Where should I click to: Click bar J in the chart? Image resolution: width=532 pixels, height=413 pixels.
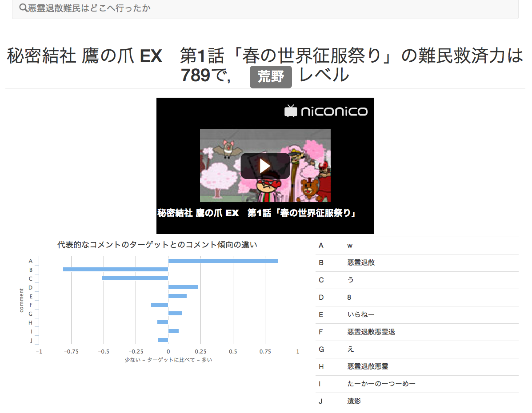pyautogui.click(x=163, y=340)
